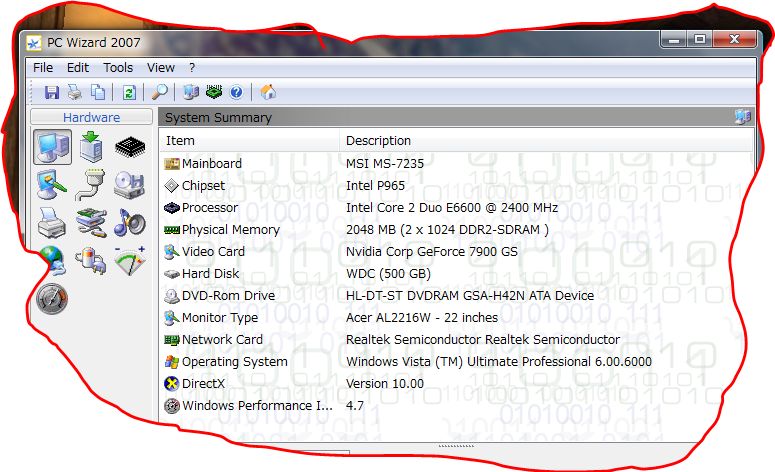
Task: Click the computers icon in the toolbar
Action: pyautogui.click(x=191, y=92)
